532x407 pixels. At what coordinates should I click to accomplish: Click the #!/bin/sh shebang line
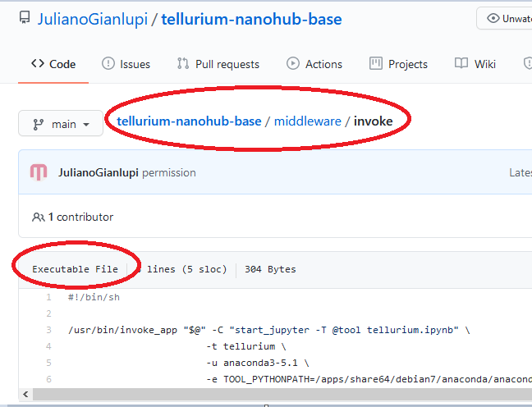94,297
